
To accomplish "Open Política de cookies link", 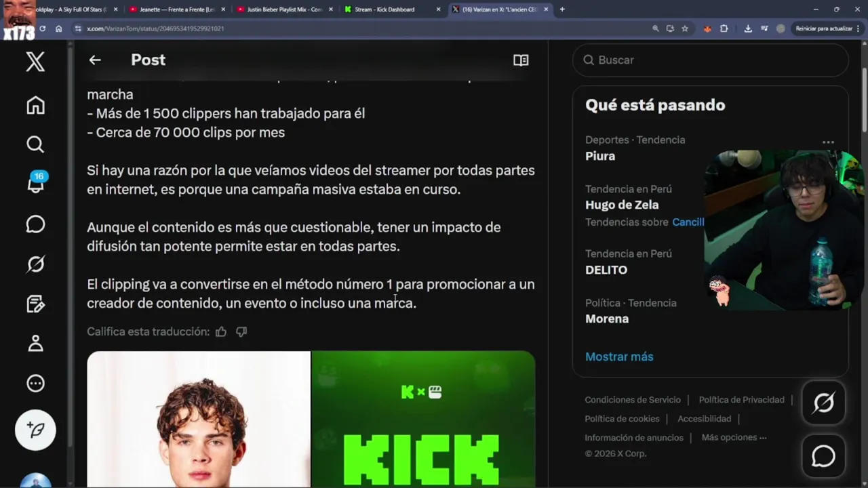I will pos(622,419).
